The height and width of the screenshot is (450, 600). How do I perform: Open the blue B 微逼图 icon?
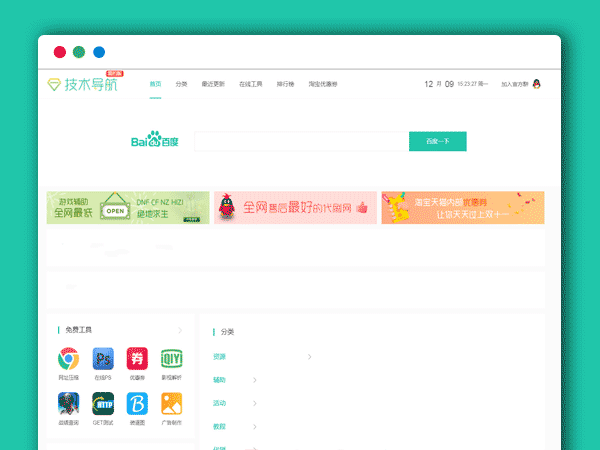[x=137, y=403]
